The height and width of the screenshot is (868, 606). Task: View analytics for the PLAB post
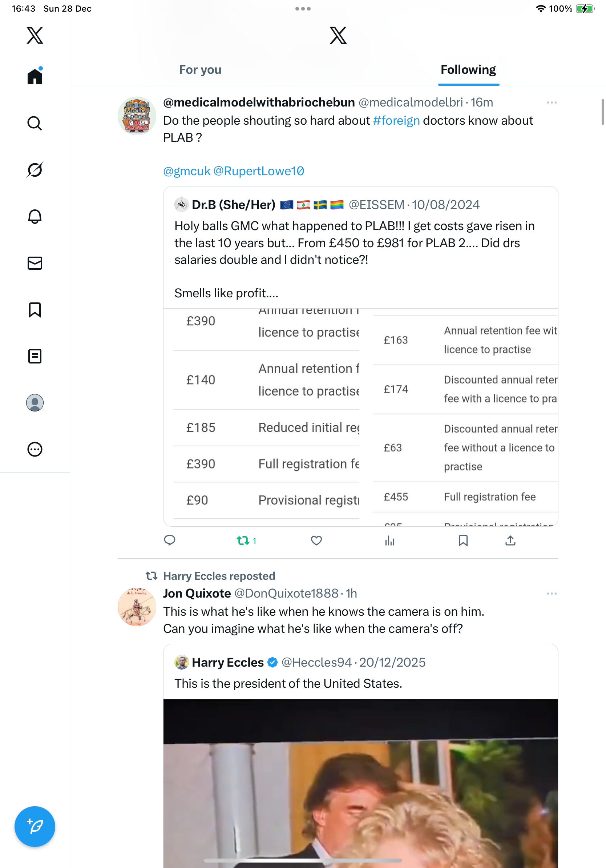point(389,541)
